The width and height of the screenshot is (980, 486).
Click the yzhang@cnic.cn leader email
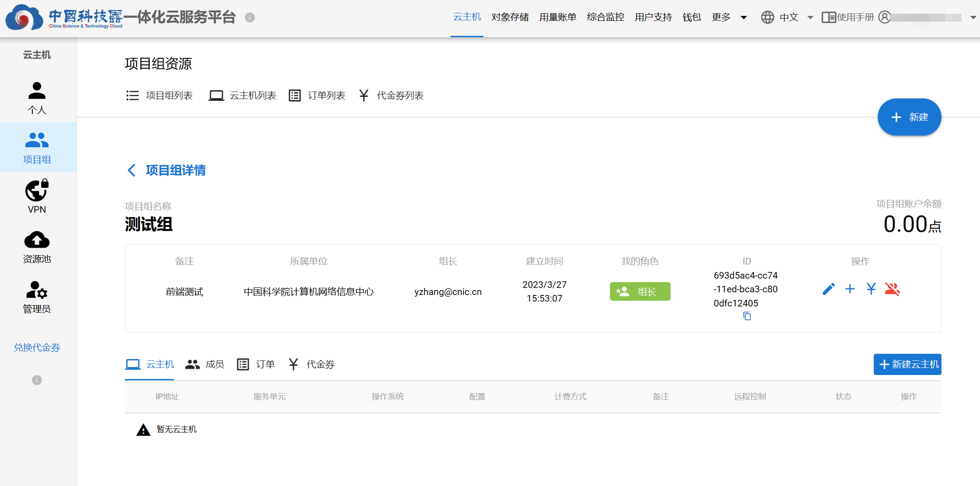pyautogui.click(x=448, y=292)
